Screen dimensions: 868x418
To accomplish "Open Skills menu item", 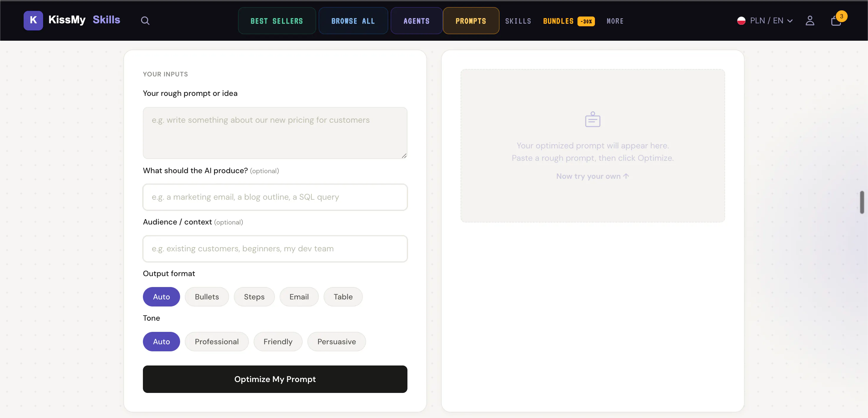I will tap(518, 21).
